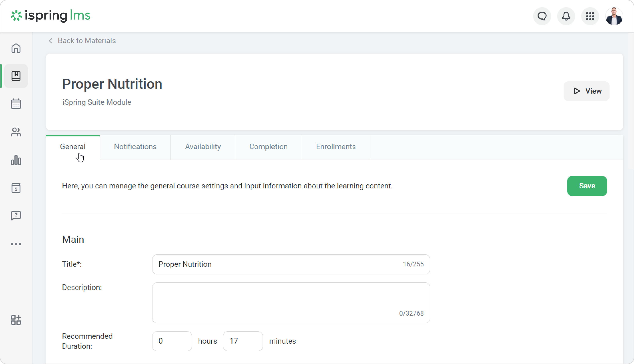Open the chat messages icon
This screenshot has width=634, height=364.
coord(542,16)
